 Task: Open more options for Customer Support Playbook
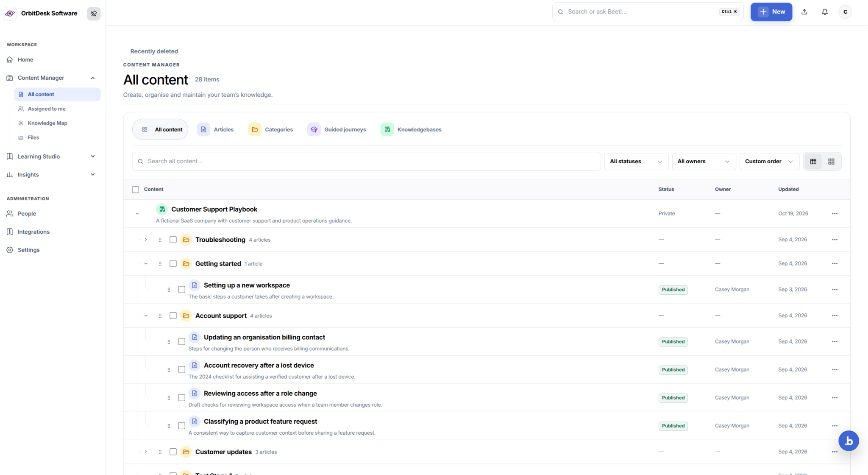(x=835, y=214)
